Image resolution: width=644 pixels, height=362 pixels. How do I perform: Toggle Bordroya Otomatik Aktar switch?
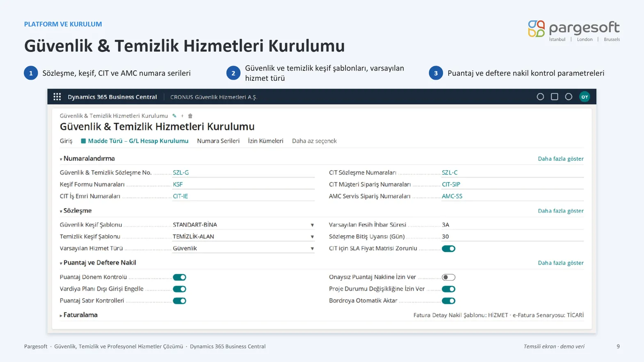(449, 301)
